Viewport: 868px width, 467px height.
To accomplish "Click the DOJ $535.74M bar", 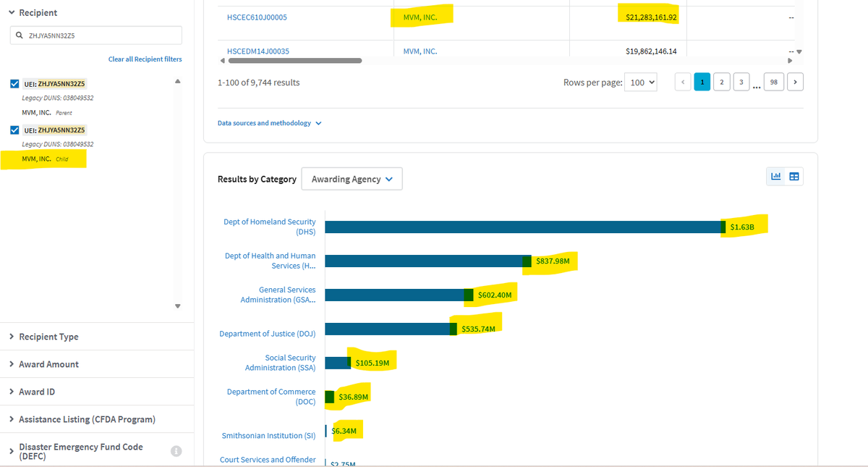I will pyautogui.click(x=391, y=329).
